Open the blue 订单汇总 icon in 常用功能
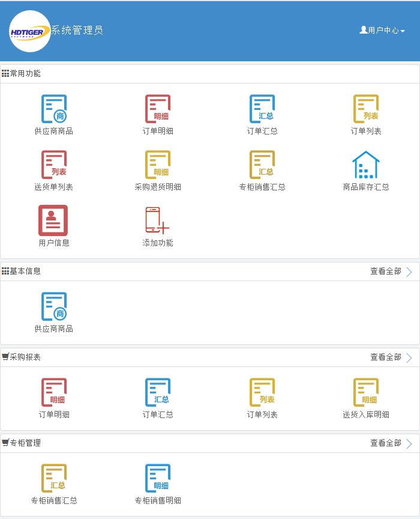The image size is (420, 519). coord(262,109)
